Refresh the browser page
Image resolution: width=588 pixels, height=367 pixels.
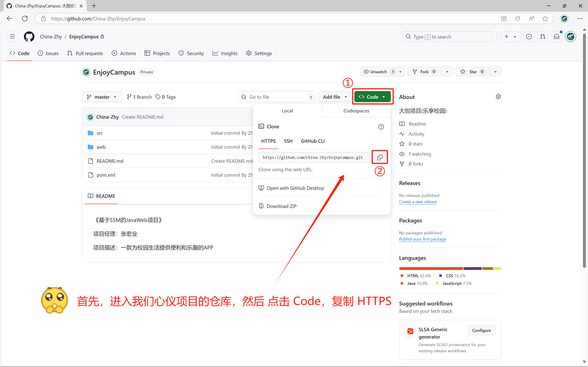pyautogui.click(x=25, y=19)
